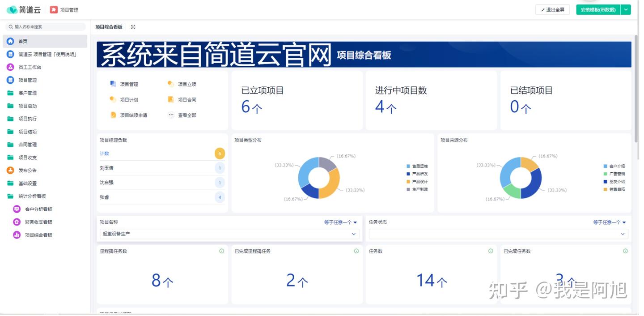
Task: Click the 项目执行 folder icon
Action: pyautogui.click(x=10, y=119)
